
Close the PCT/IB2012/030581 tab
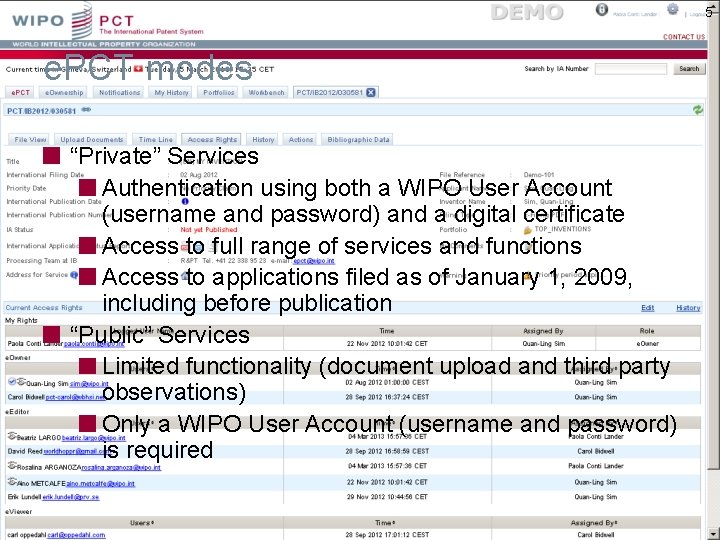(x=371, y=92)
